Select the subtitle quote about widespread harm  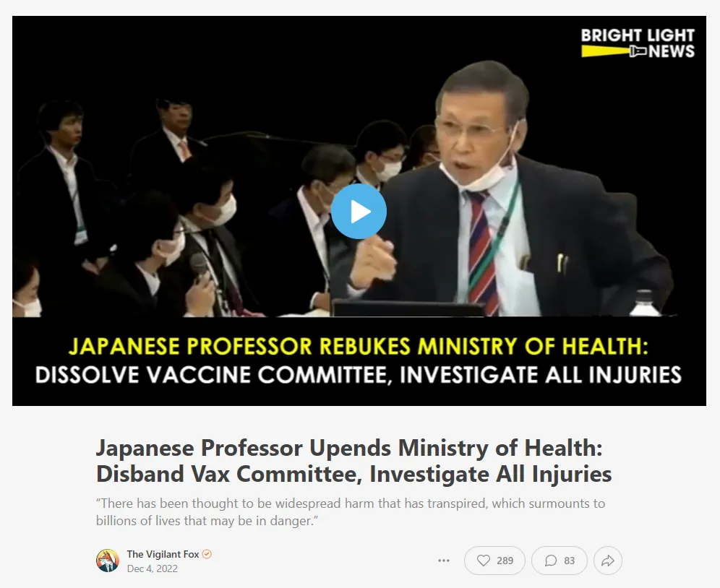coord(351,512)
